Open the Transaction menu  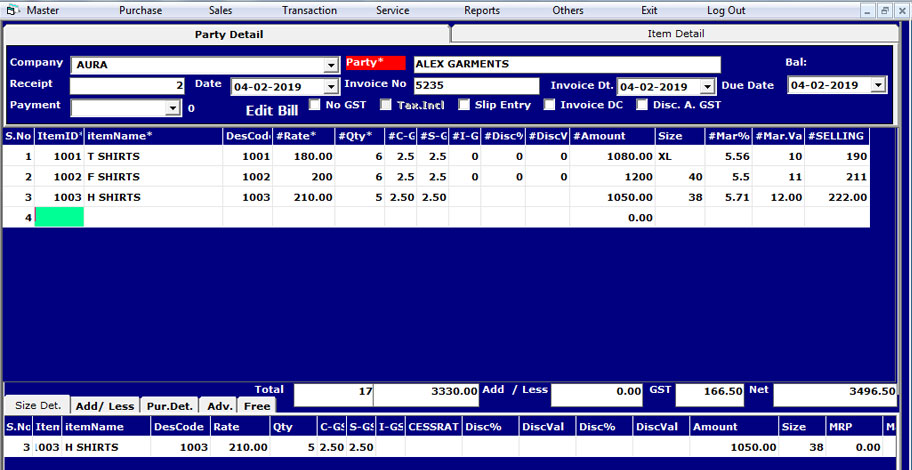point(309,10)
